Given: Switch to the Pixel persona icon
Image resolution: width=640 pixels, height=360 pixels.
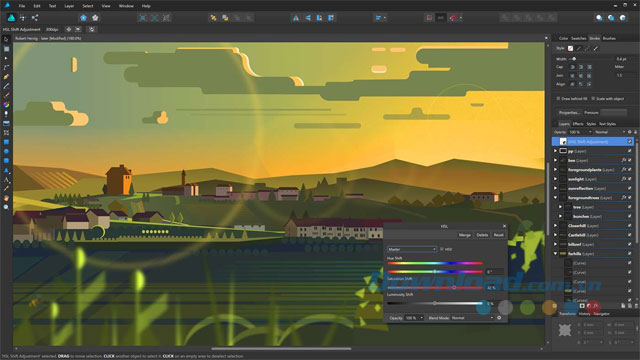Looking at the screenshot, I should [22, 18].
